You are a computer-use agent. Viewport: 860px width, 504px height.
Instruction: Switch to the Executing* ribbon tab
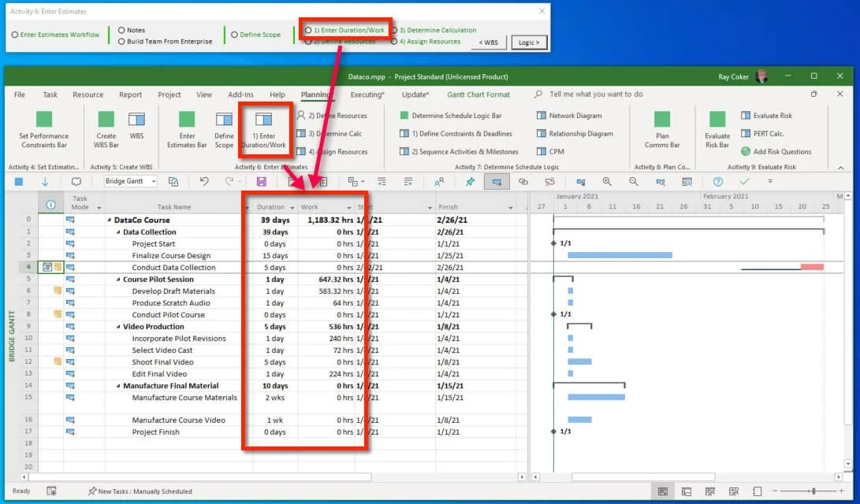coord(367,94)
